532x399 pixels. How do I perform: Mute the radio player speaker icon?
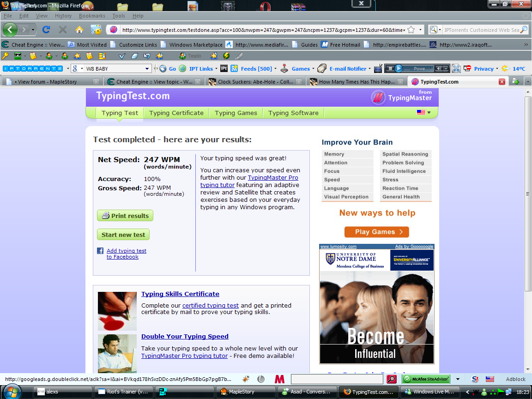(x=439, y=68)
